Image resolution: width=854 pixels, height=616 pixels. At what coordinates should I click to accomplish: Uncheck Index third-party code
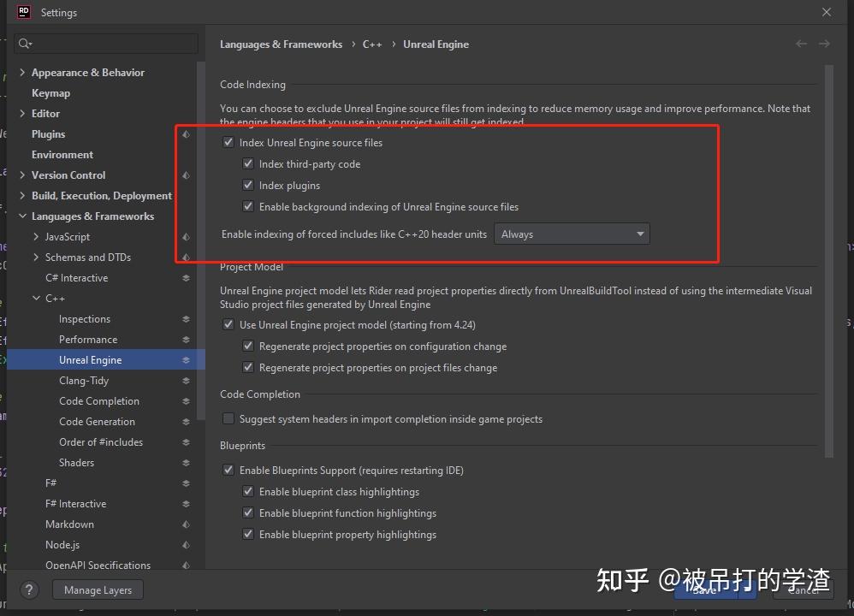point(247,163)
